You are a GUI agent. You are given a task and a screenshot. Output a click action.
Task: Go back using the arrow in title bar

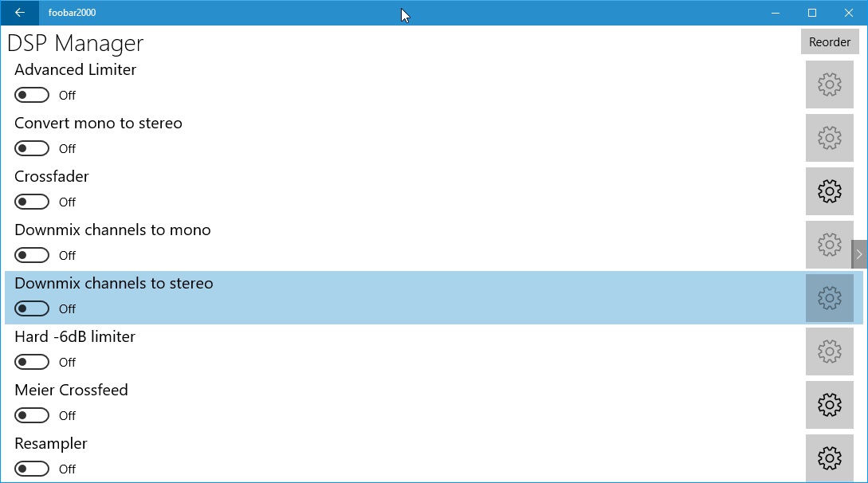[x=20, y=13]
